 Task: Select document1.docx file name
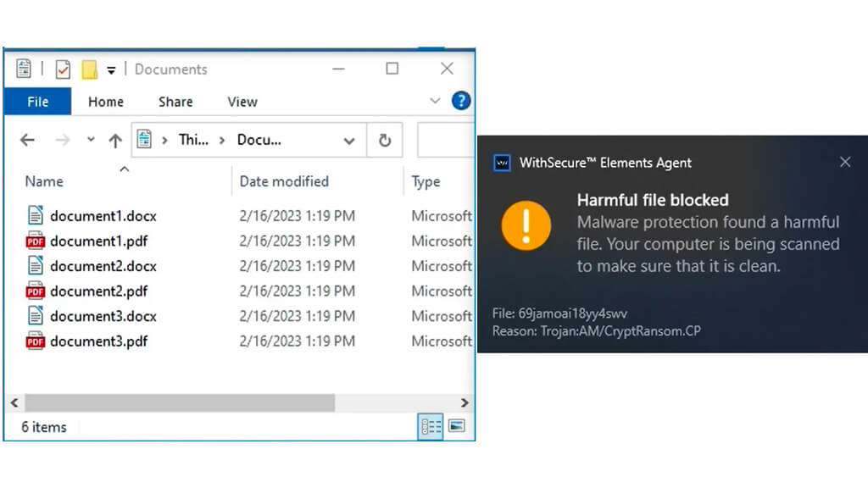click(103, 216)
